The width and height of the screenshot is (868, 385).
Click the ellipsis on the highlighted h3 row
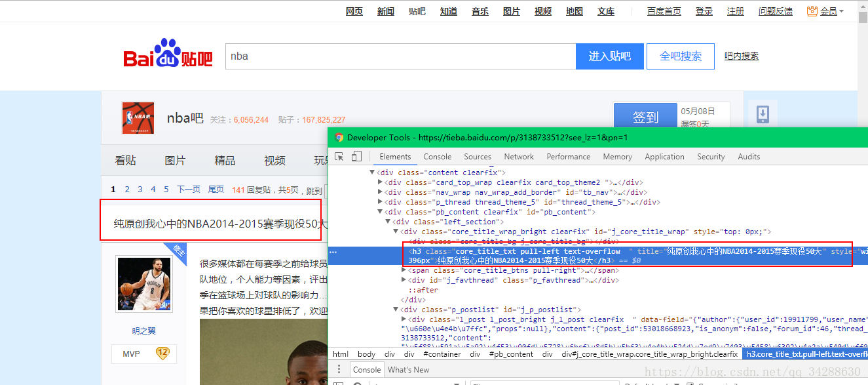coord(333,251)
